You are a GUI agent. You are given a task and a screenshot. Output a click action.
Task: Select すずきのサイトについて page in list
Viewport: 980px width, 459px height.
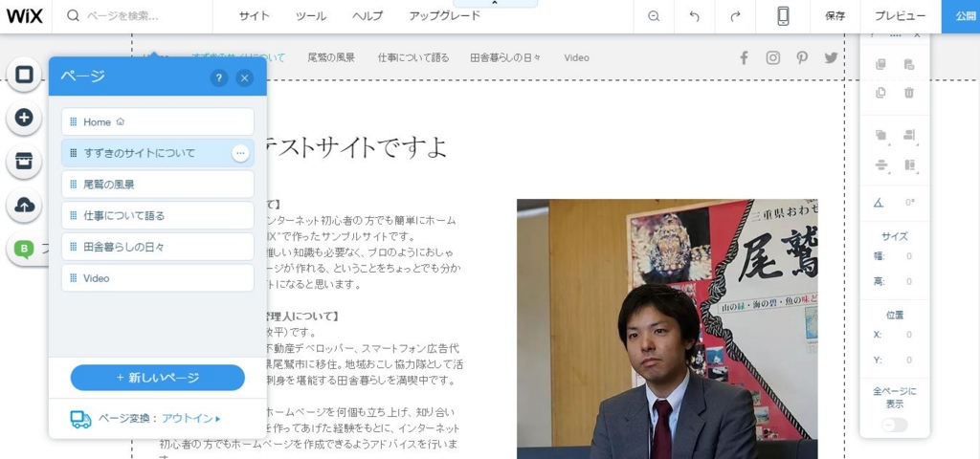click(x=158, y=153)
